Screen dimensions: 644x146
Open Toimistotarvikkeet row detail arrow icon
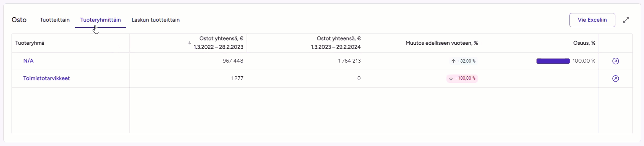pyautogui.click(x=615, y=79)
